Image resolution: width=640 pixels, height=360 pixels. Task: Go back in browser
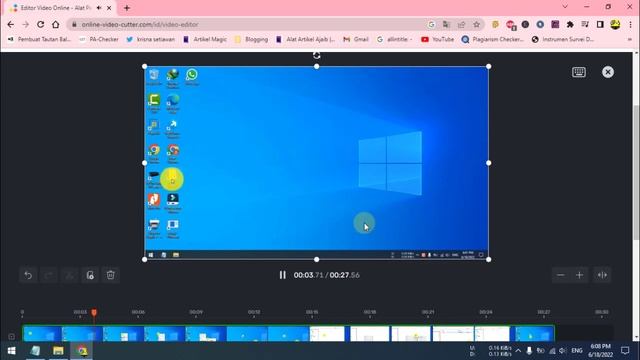tap(11, 24)
